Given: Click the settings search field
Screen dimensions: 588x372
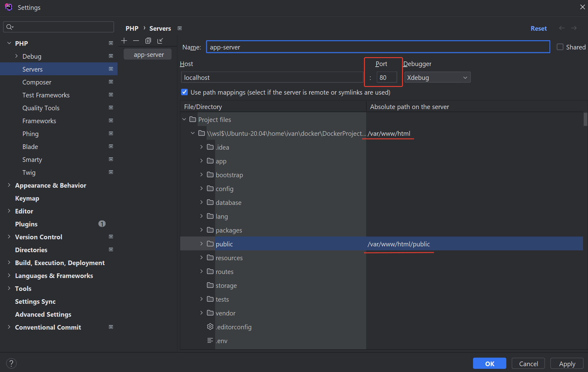Looking at the screenshot, I should pos(59,27).
